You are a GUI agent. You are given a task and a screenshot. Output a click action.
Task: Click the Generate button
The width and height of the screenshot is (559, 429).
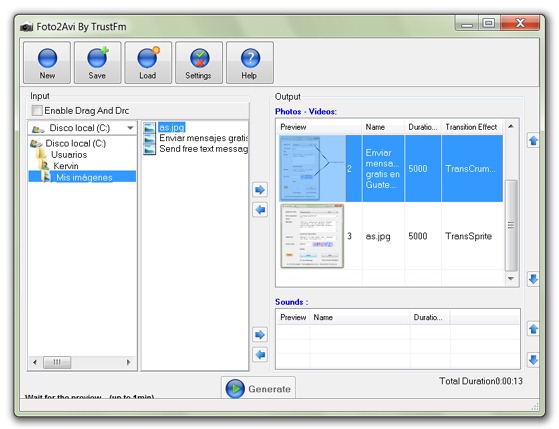pyautogui.click(x=258, y=388)
